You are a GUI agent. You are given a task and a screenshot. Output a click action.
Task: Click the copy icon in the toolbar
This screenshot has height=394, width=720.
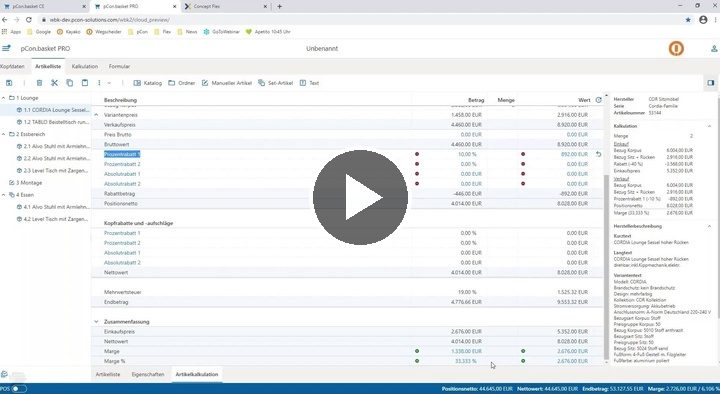[x=69, y=83]
